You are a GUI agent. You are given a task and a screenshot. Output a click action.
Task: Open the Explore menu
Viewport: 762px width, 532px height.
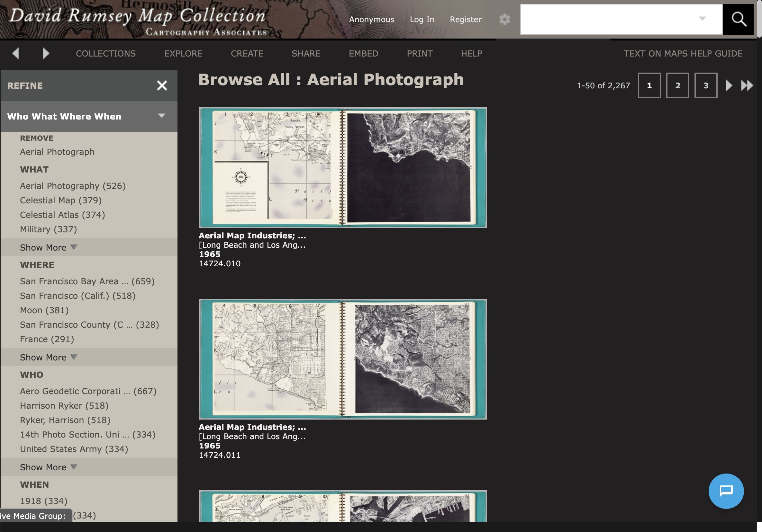coord(183,53)
